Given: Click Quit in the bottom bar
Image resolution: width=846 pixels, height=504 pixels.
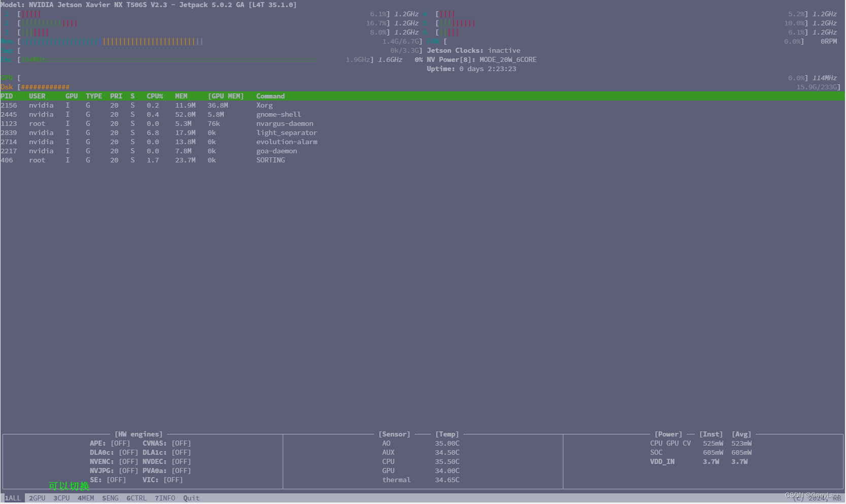Looking at the screenshot, I should (191, 498).
